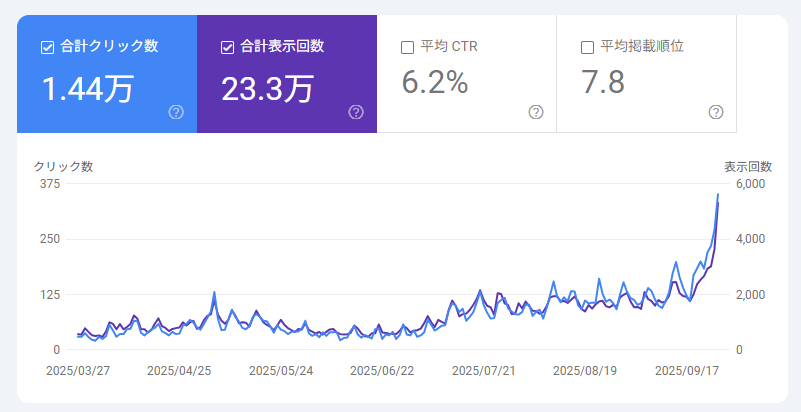
Task: Enable the 平均掲載順位 checkbox
Action: pyautogui.click(x=587, y=46)
